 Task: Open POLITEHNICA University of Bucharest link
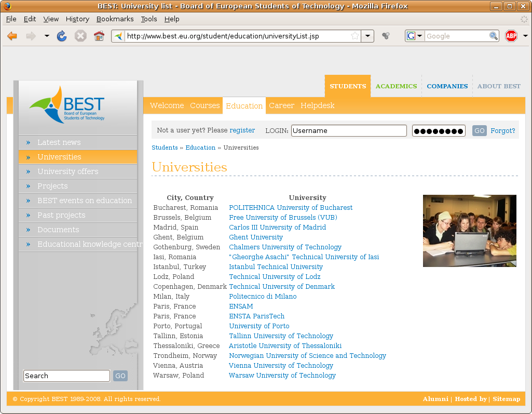(x=291, y=207)
